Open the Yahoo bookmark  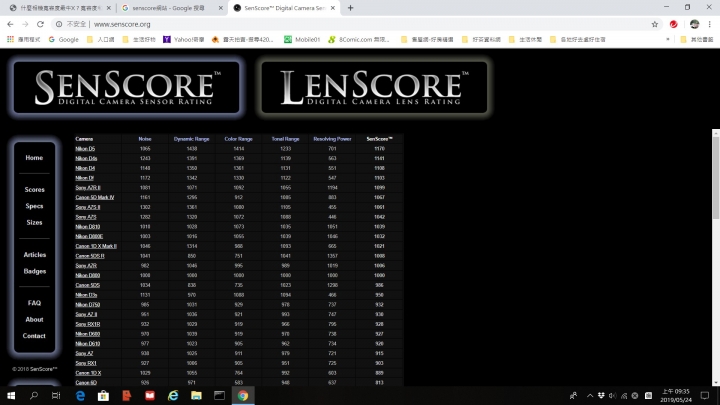click(184, 39)
